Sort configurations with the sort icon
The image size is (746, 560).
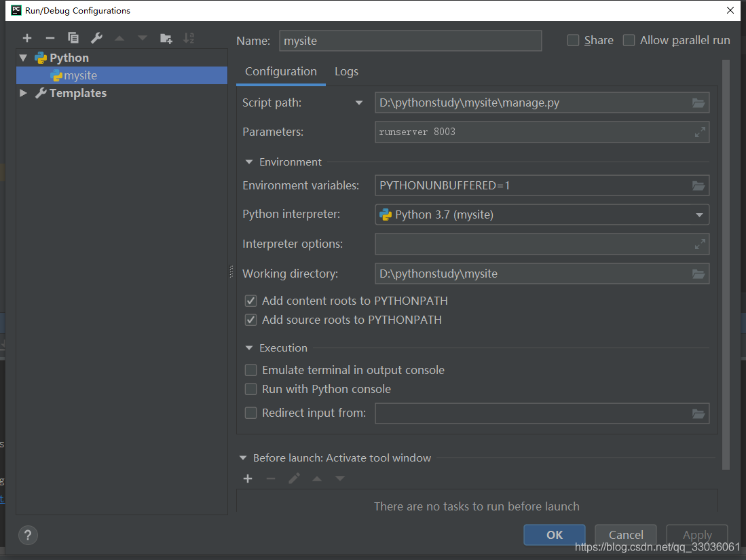[x=189, y=38]
